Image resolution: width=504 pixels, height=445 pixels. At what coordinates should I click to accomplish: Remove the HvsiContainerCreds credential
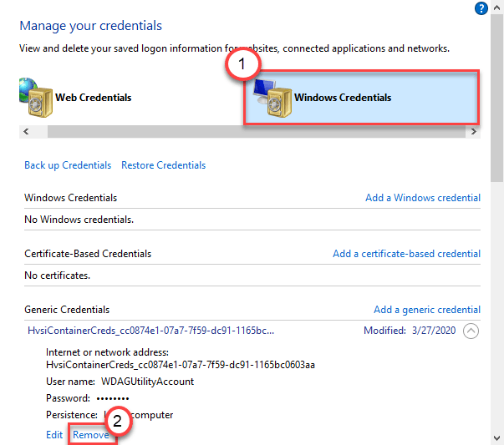tap(90, 435)
